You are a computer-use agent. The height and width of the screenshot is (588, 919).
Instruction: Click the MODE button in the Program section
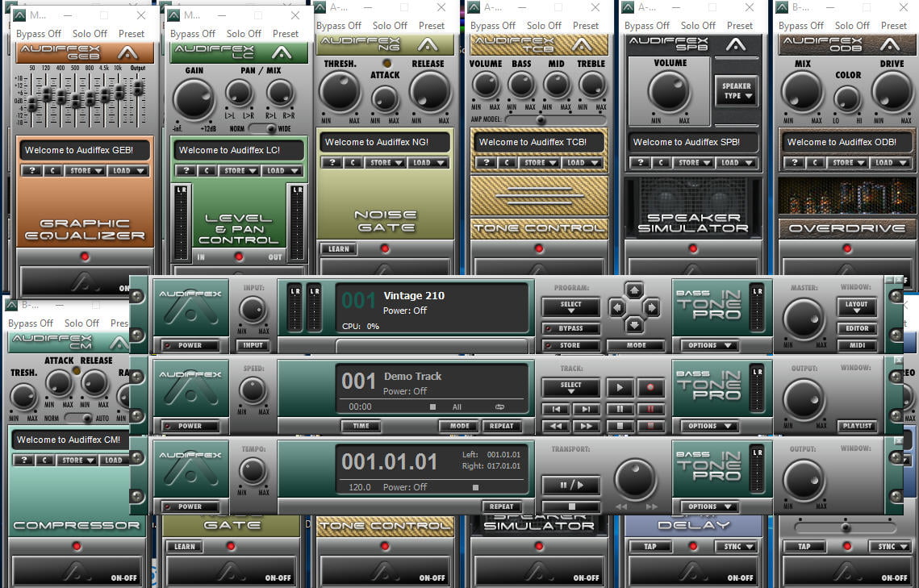(x=636, y=345)
